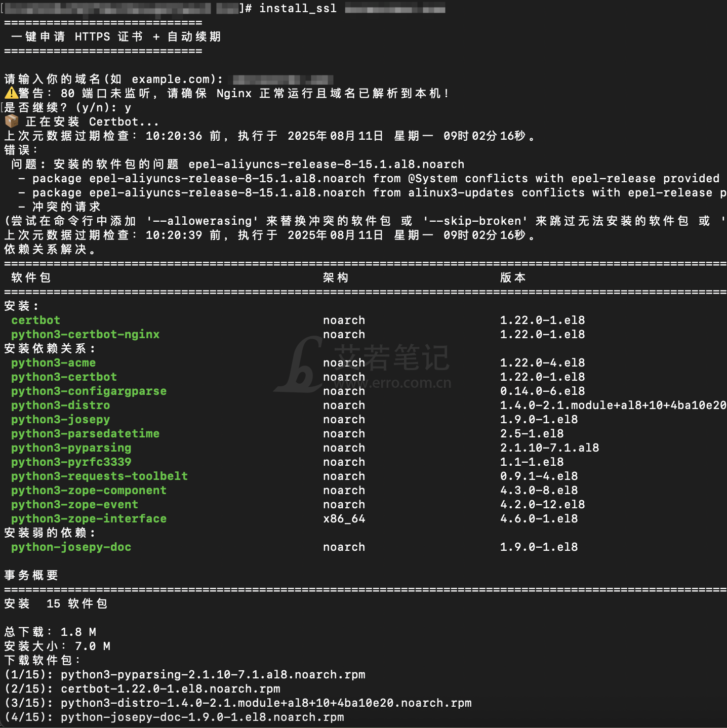Screen dimensions: 727x728
Task: Click the yellow warning triangle emoji
Action: pos(11,93)
